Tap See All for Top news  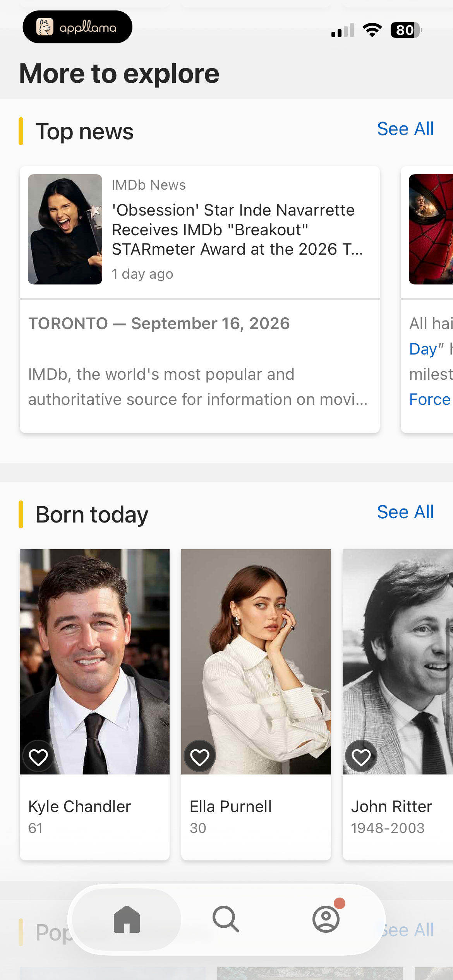tap(405, 129)
